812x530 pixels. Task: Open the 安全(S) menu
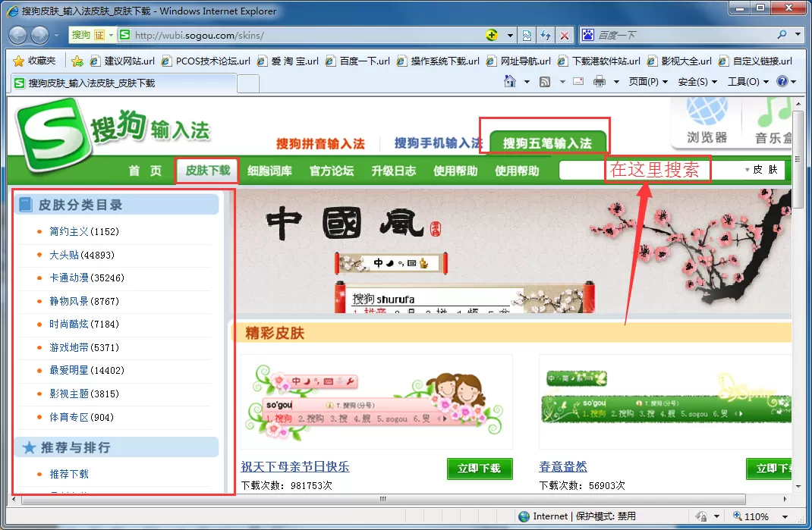tap(697, 82)
